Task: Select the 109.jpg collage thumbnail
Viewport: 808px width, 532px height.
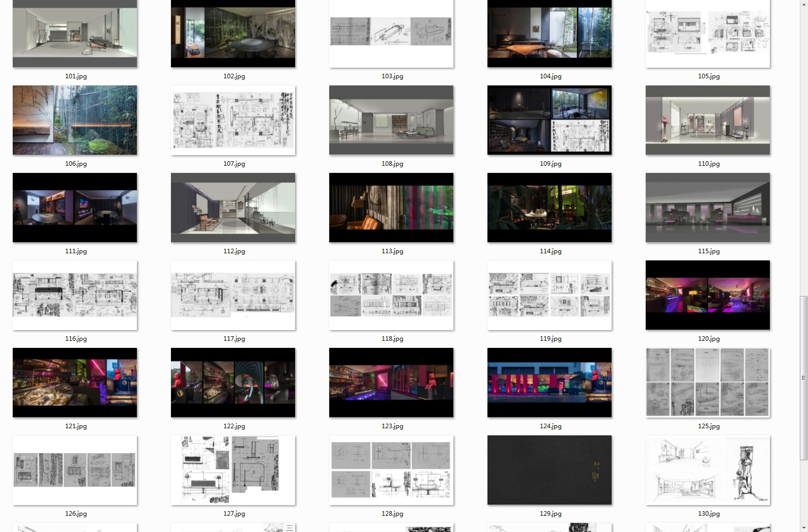Action: 550,120
